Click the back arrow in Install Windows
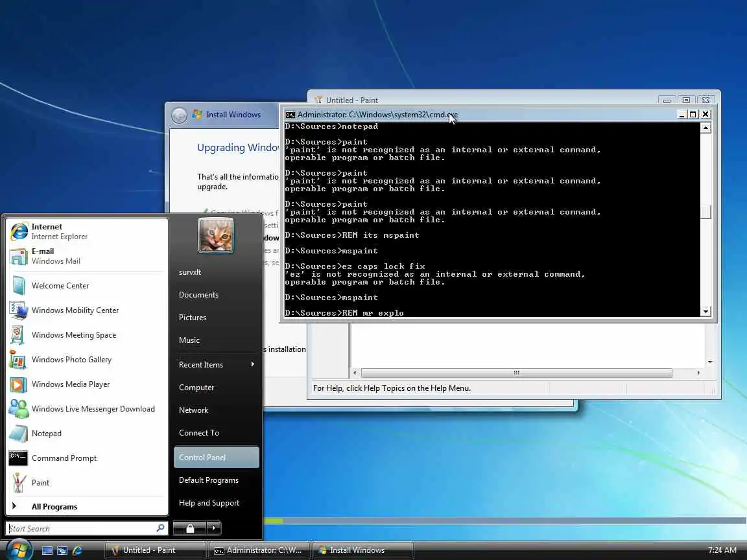 (x=179, y=115)
